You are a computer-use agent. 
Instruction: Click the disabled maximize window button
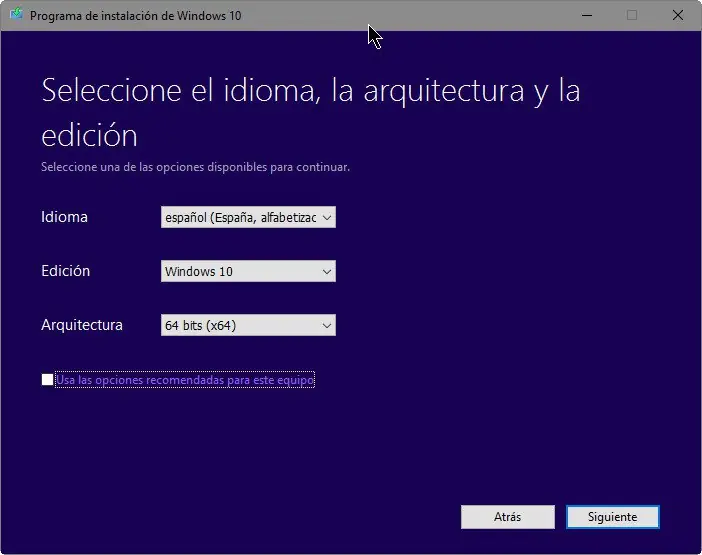(632, 15)
